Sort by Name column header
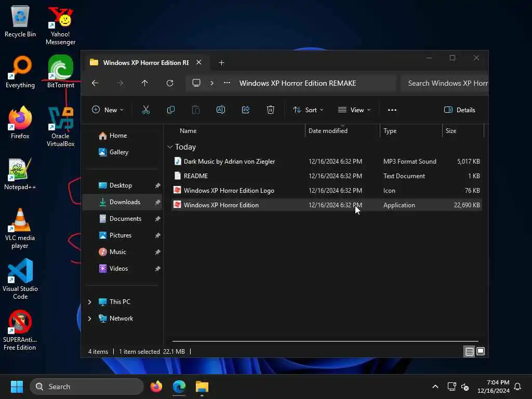The width and height of the screenshot is (532, 399). [188, 130]
